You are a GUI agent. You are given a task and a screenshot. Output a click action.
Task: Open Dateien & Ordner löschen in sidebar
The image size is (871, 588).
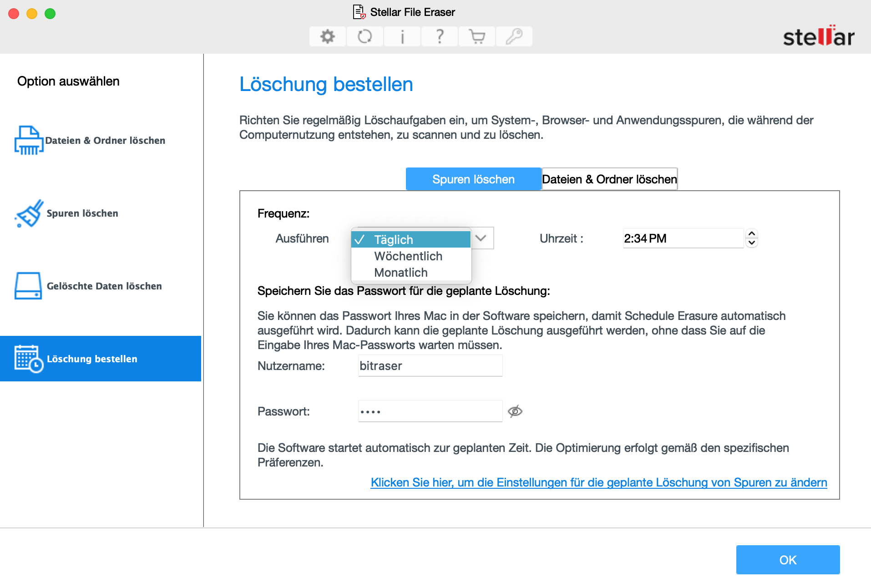[101, 140]
